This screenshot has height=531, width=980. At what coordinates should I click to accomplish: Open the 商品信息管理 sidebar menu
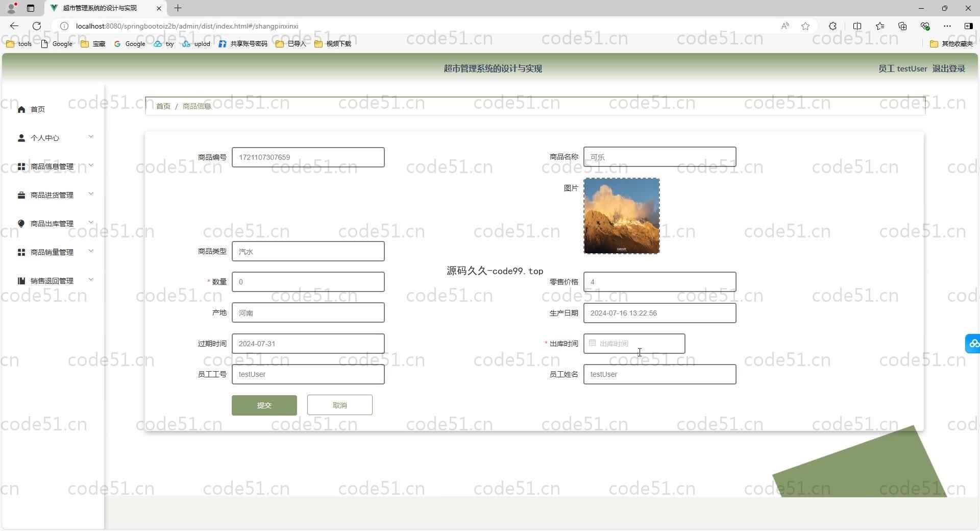pos(53,166)
